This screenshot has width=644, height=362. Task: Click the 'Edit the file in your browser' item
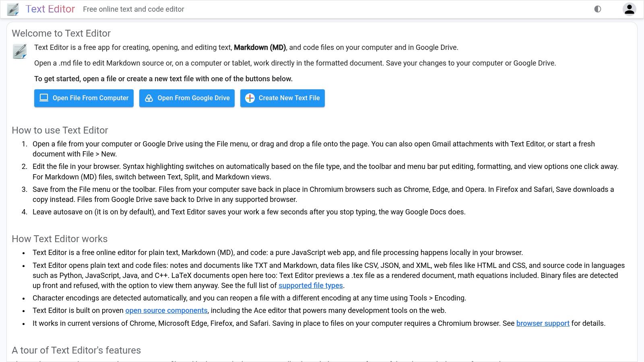(x=326, y=172)
